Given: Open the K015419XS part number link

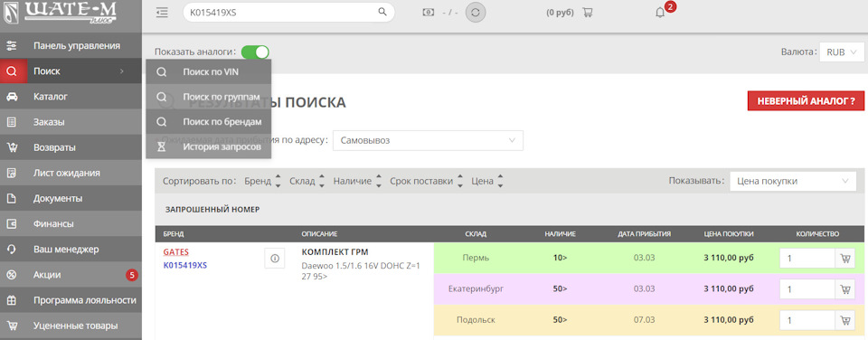Looking at the screenshot, I should 184,265.
